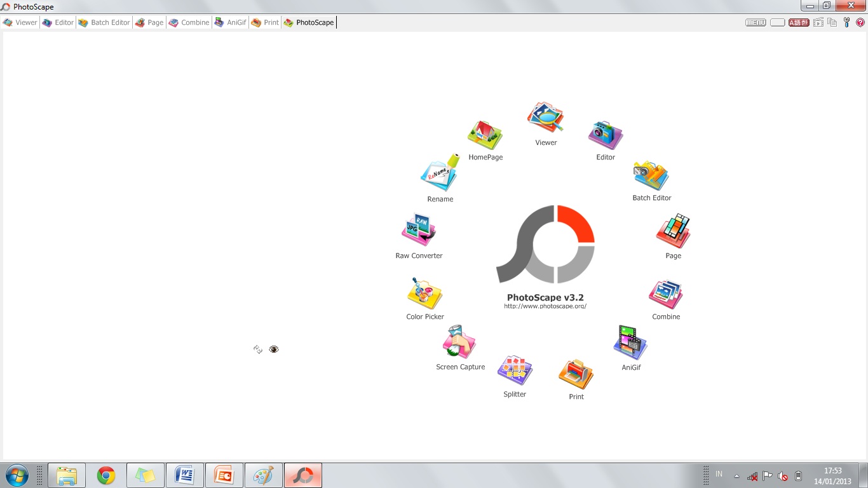Open the photoscape.org URL link
868x488 pixels.
545,306
